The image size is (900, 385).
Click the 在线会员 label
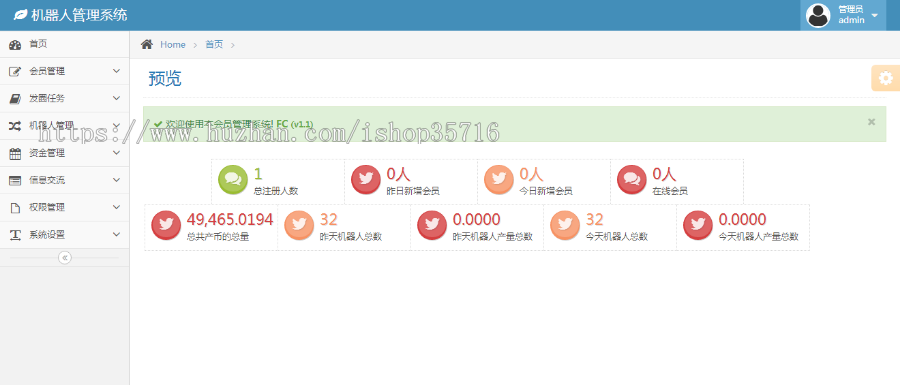point(670,191)
